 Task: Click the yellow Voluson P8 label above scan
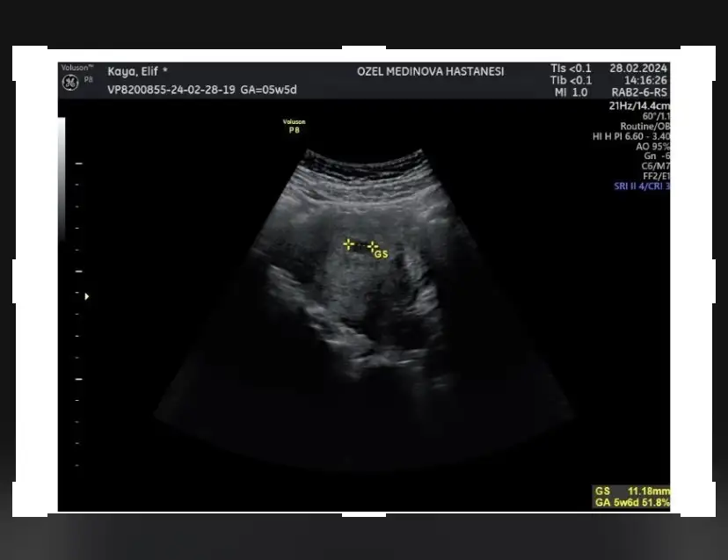(x=294, y=126)
